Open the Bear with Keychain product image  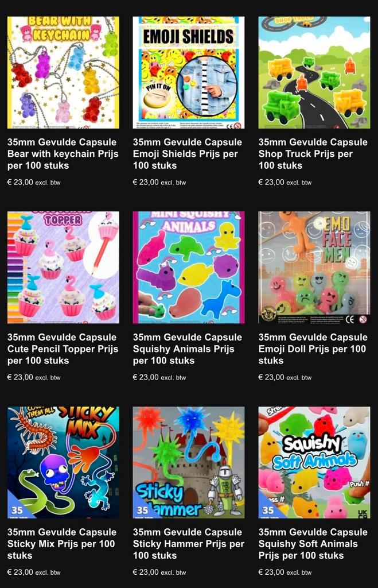point(63,72)
